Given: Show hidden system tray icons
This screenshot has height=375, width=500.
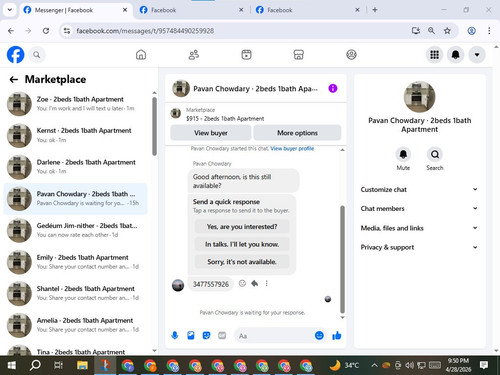Looking at the screenshot, I should pyautogui.click(x=374, y=365).
